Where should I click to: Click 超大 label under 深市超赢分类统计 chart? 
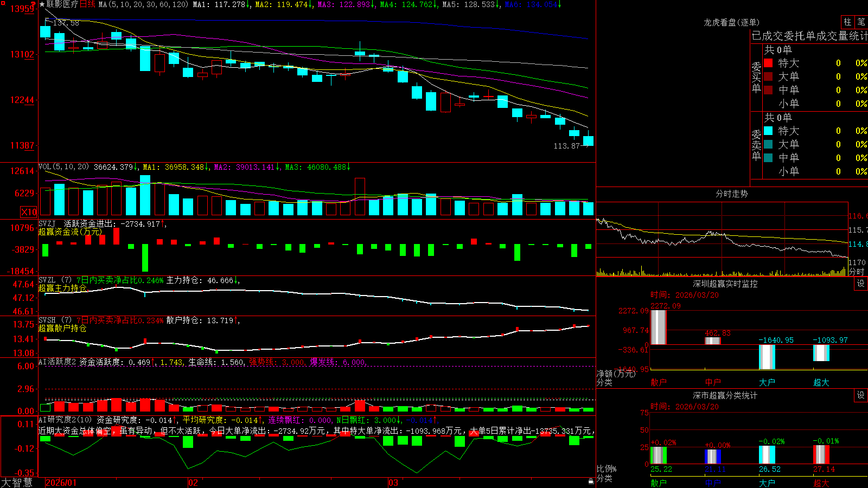coord(821,483)
